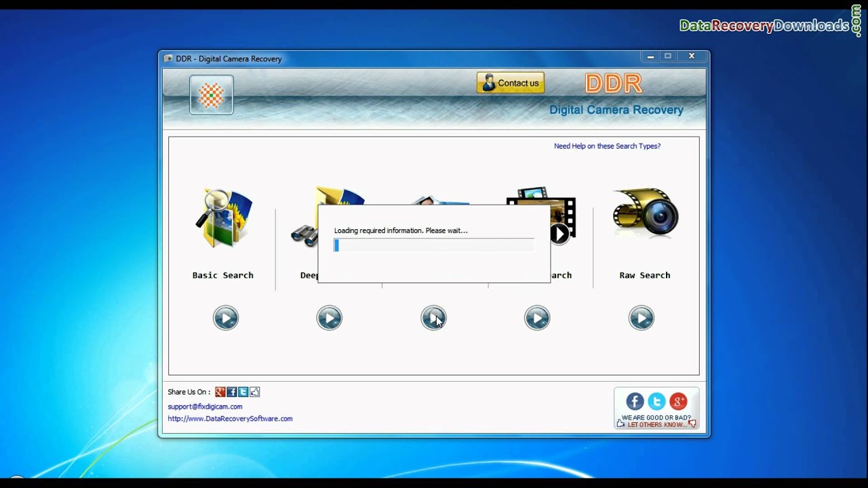The image size is (868, 488).
Task: Click the fourth small share icon
Action: (x=255, y=392)
